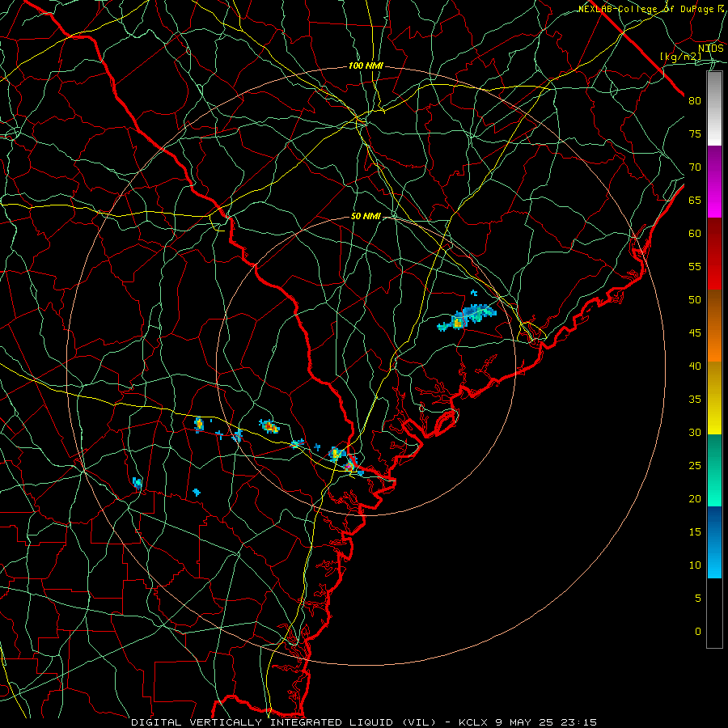Click the scale value 70

695,167
